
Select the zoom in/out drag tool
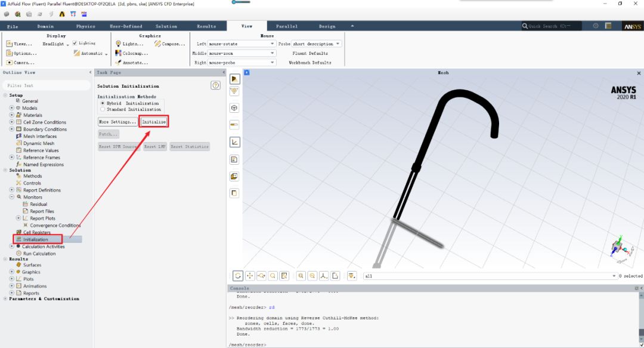(261, 276)
